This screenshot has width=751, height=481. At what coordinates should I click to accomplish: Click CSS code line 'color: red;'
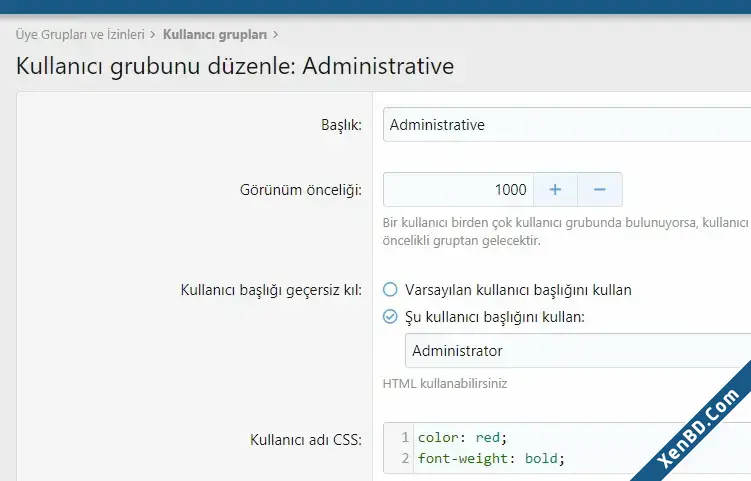point(462,437)
